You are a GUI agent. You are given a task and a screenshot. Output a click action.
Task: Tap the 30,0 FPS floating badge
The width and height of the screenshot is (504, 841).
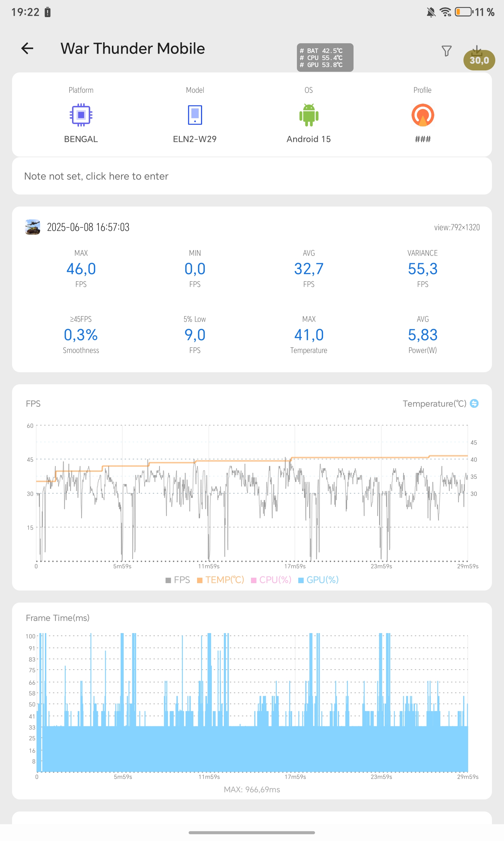pyautogui.click(x=479, y=60)
